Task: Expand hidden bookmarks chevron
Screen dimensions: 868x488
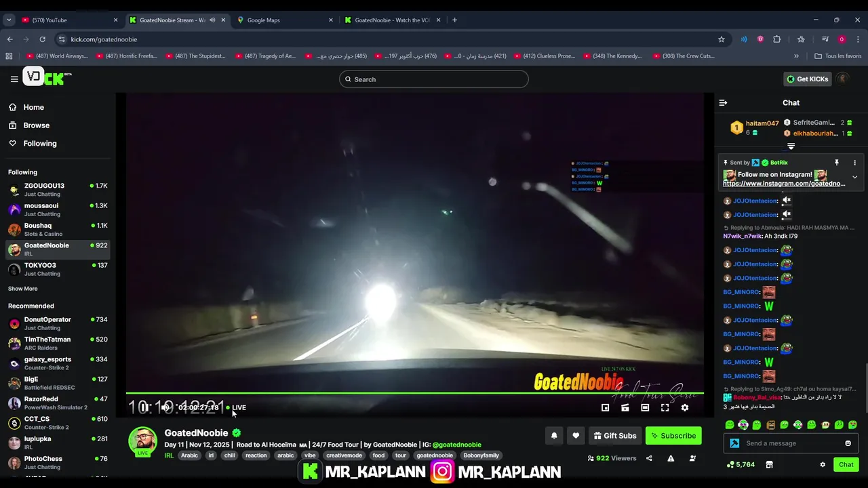Action: point(796,56)
